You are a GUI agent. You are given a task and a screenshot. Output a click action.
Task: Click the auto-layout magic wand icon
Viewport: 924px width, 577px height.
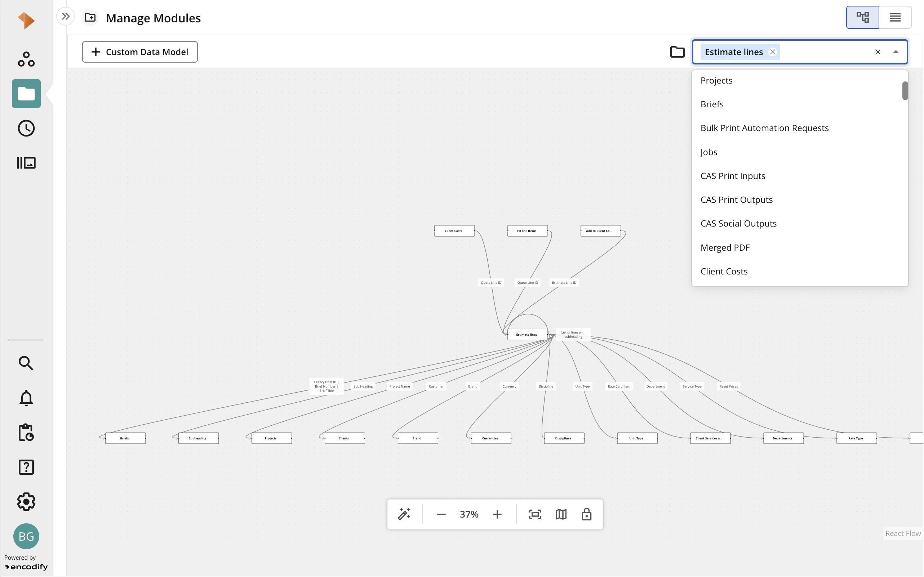coord(404,514)
